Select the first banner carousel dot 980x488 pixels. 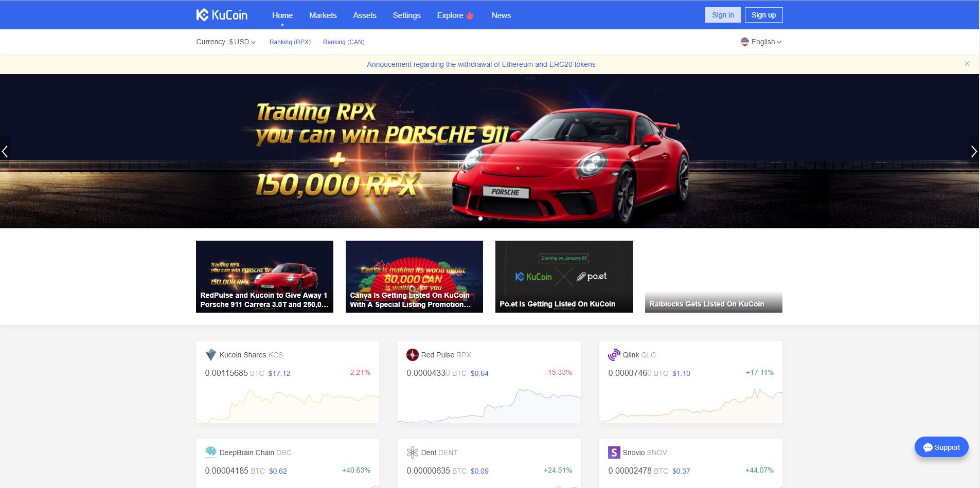click(x=480, y=219)
